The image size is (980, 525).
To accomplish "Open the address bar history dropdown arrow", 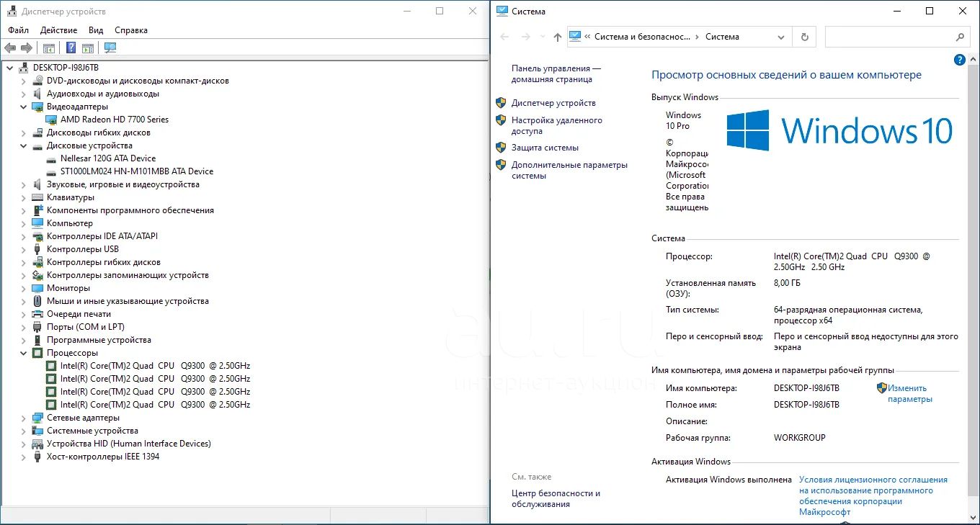I will (781, 37).
